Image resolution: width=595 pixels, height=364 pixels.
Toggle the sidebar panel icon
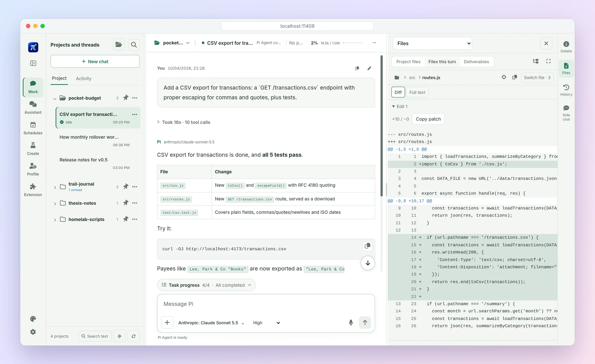[x=33, y=63]
